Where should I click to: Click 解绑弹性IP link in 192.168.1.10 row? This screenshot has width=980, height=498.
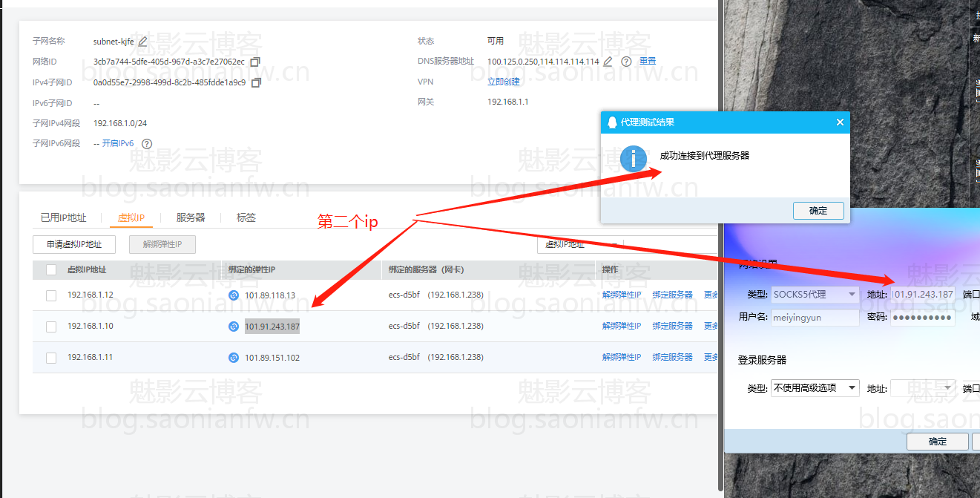pyautogui.click(x=622, y=327)
